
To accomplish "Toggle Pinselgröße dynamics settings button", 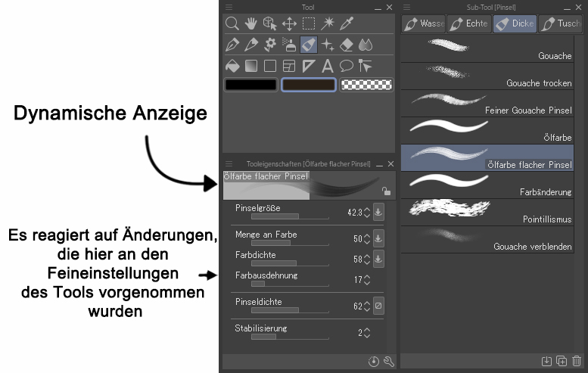I will pyautogui.click(x=378, y=213).
